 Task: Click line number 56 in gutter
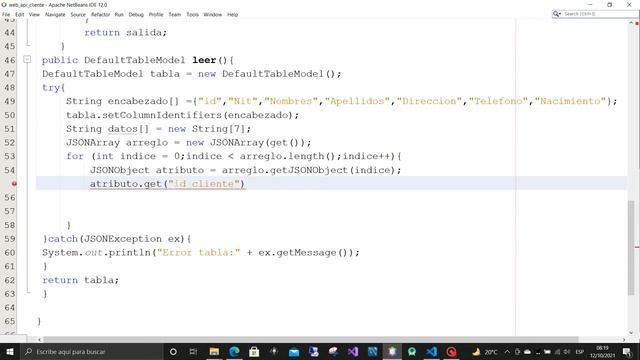[x=10, y=198]
